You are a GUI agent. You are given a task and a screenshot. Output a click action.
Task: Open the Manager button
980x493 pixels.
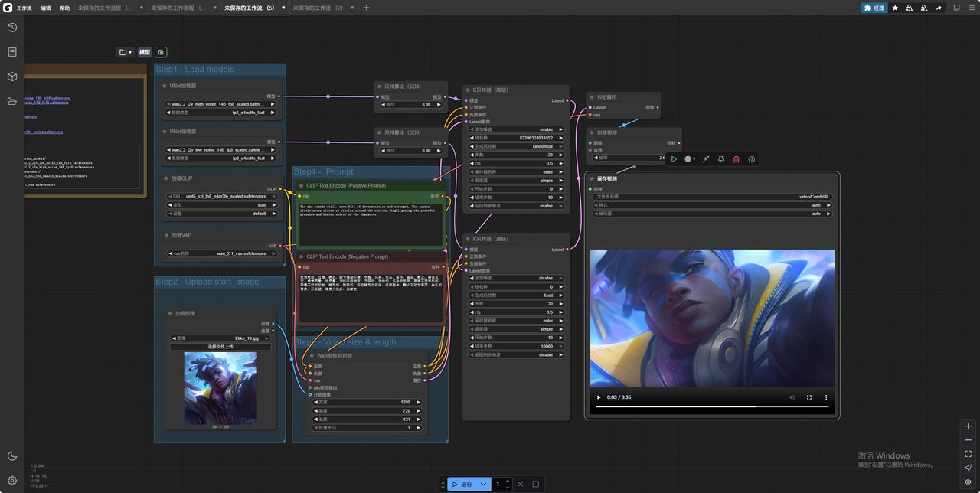click(x=874, y=8)
